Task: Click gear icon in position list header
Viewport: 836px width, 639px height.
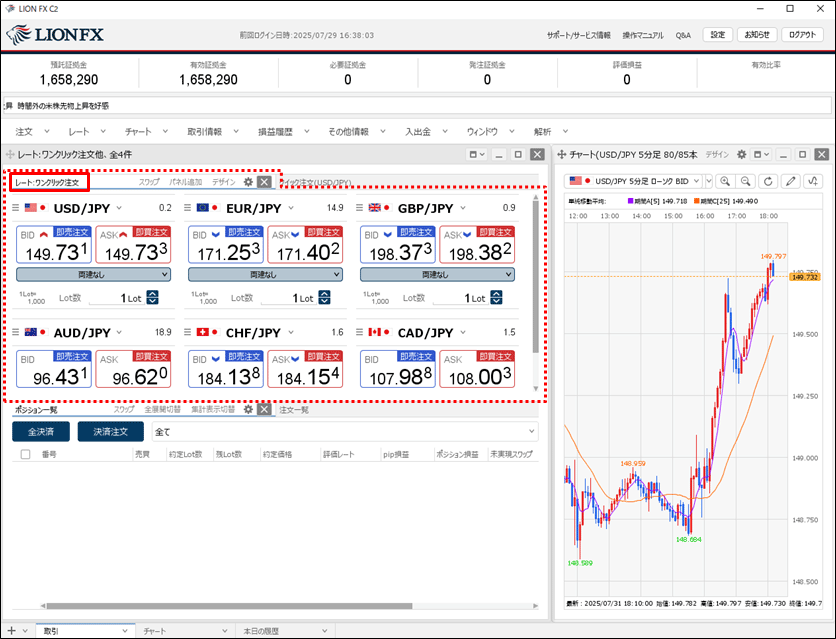Action: 248,410
